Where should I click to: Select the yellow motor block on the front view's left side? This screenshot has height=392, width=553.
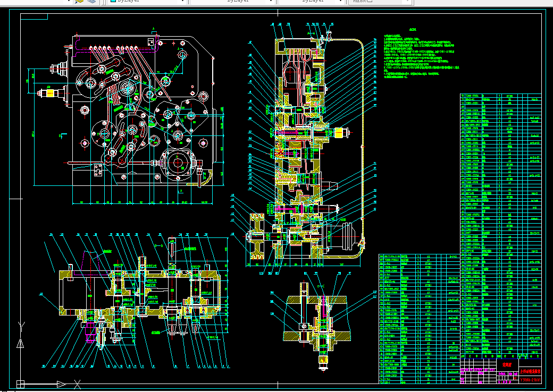50,93
